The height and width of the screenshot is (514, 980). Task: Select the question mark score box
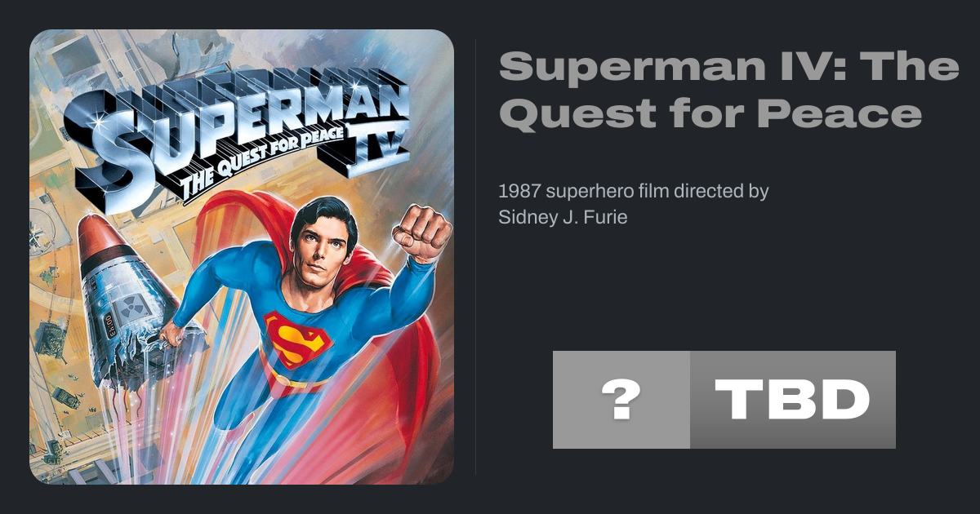click(621, 400)
